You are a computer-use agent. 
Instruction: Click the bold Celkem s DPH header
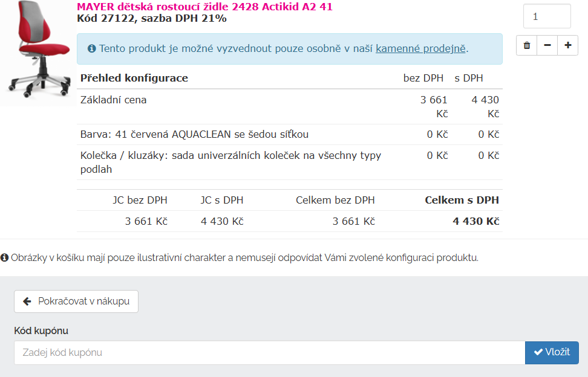tap(462, 200)
